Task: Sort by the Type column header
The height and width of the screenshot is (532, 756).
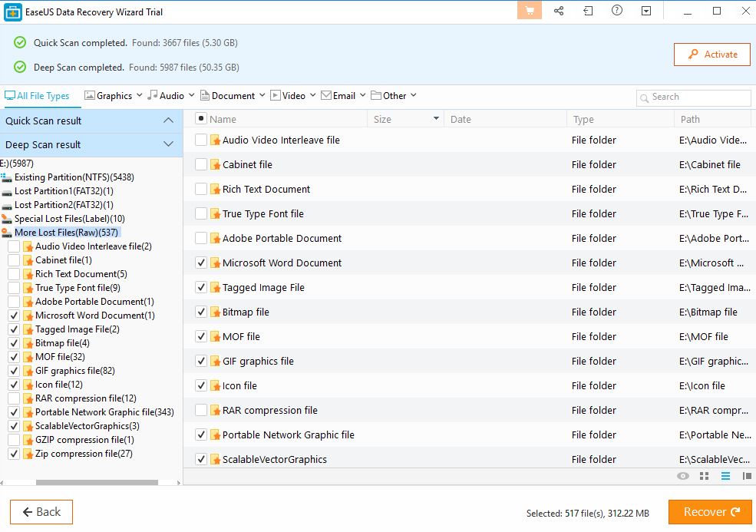Action: [x=583, y=119]
